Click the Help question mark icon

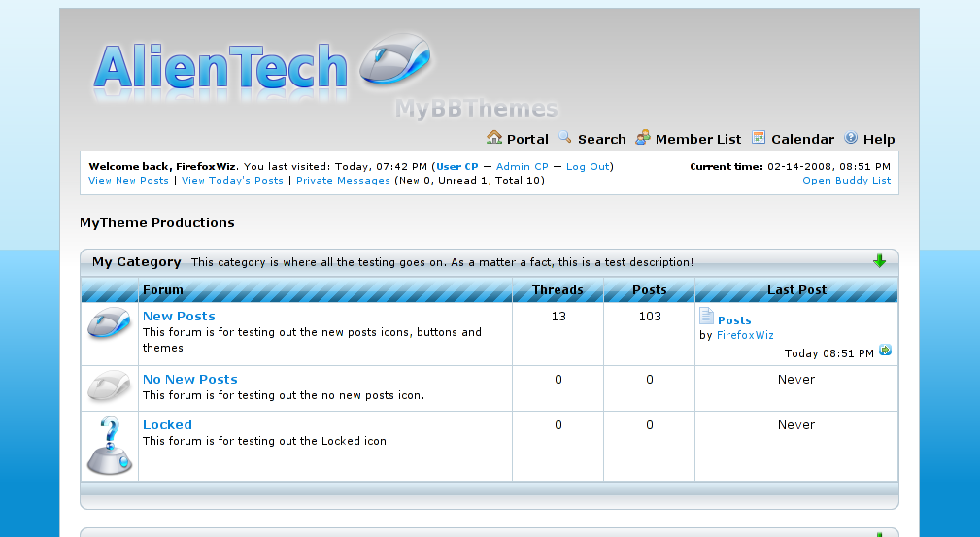[851, 138]
